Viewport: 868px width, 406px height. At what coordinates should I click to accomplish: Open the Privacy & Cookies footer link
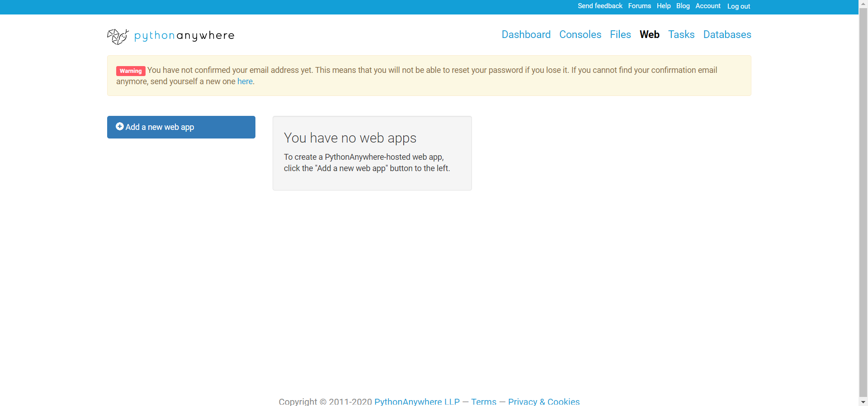click(x=544, y=401)
